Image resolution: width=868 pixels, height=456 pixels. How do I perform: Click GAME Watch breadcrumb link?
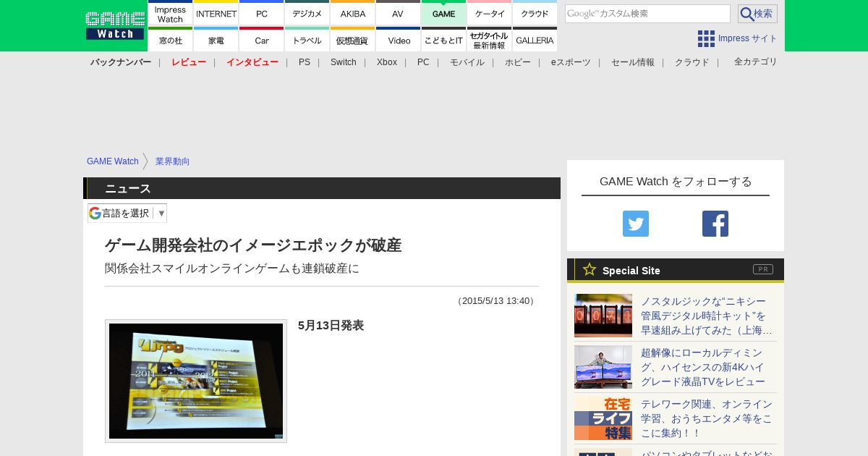click(113, 161)
